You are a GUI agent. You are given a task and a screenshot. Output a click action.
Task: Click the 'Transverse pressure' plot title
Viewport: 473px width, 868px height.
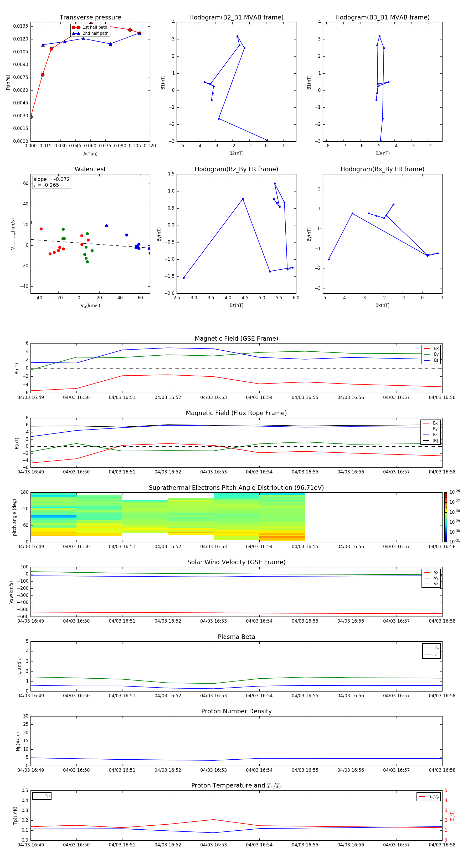click(90, 18)
